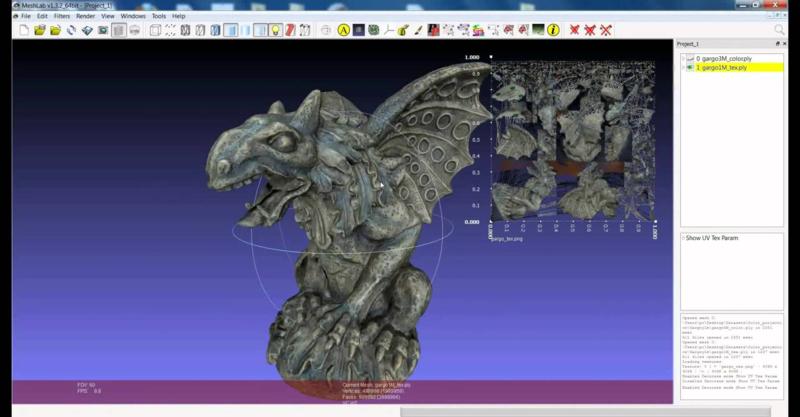Screen dimensions: 800x417
Task: Click the Open Project folder icon
Action: point(39,30)
